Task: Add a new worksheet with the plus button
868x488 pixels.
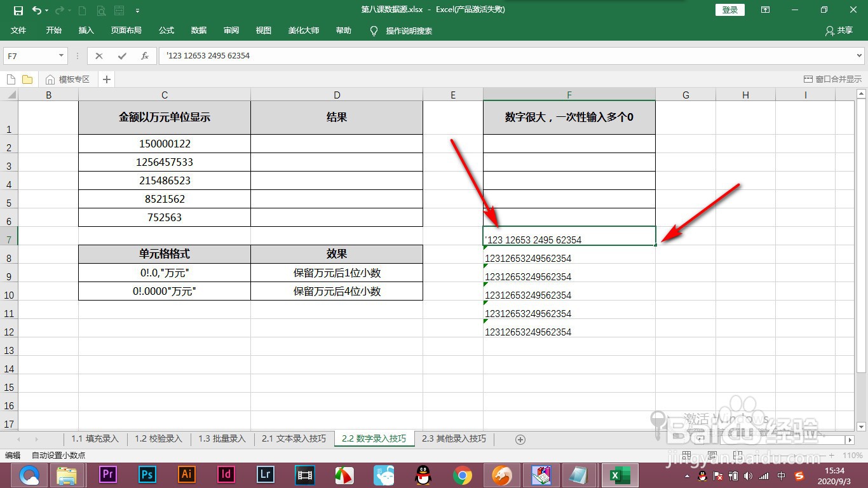Action: click(x=520, y=438)
